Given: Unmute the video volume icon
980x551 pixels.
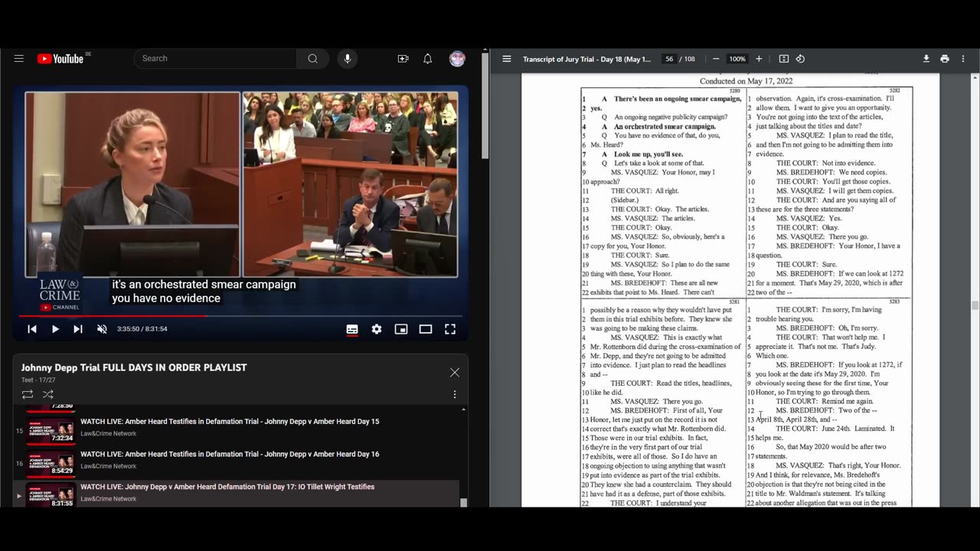Looking at the screenshot, I should click(102, 329).
